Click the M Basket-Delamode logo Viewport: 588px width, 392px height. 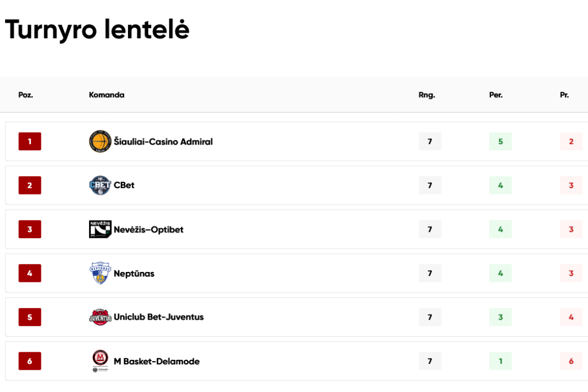coord(100,361)
